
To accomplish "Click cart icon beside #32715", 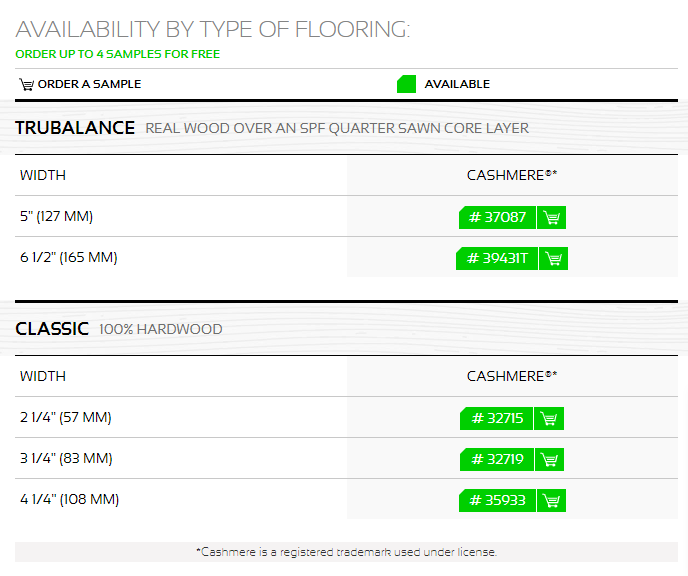I will [x=549, y=419].
